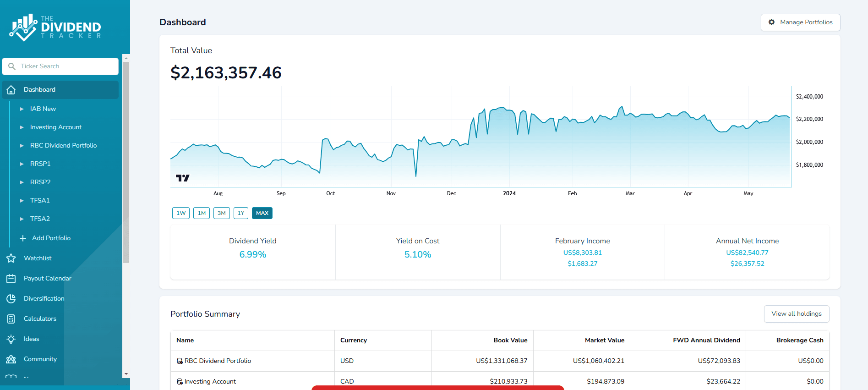868x390 pixels.
Task: Select the 1Y chart range
Action: coord(241,213)
